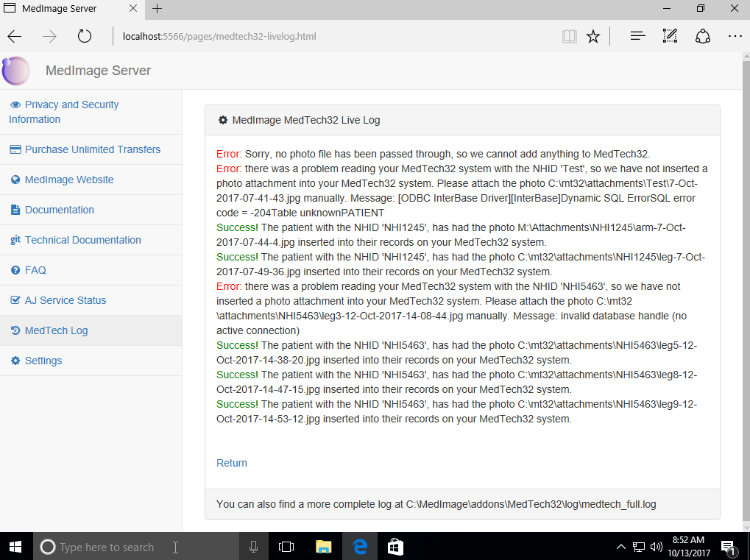Click the log path text 'medtech_full.log'

pyautogui.click(x=618, y=505)
